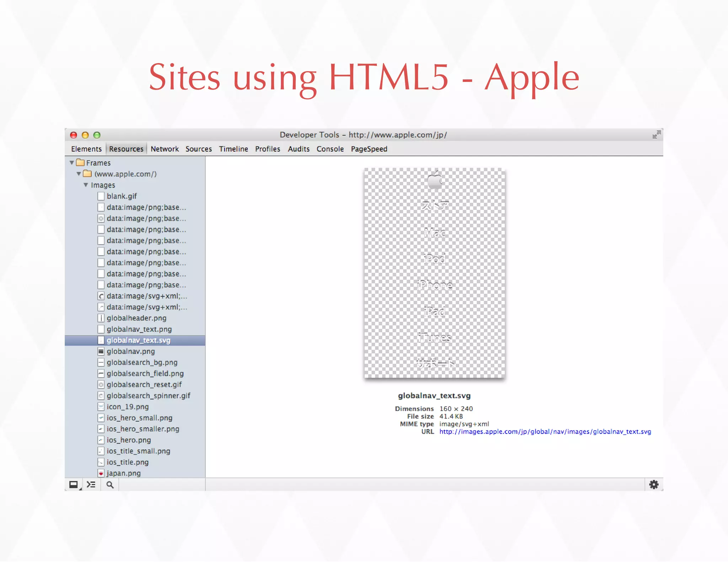Select globalnav_text.png in resource list
The width and height of the screenshot is (728, 562).
139,329
